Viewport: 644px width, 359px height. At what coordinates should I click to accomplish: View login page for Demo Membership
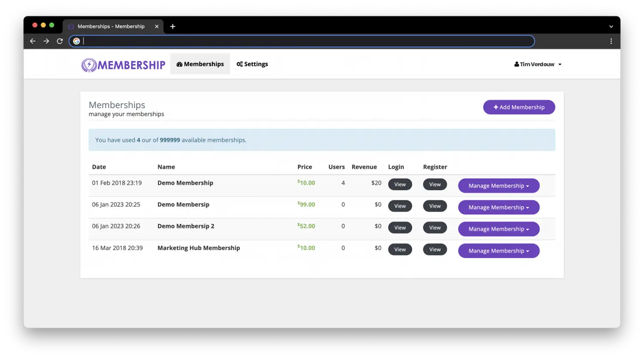400,184
